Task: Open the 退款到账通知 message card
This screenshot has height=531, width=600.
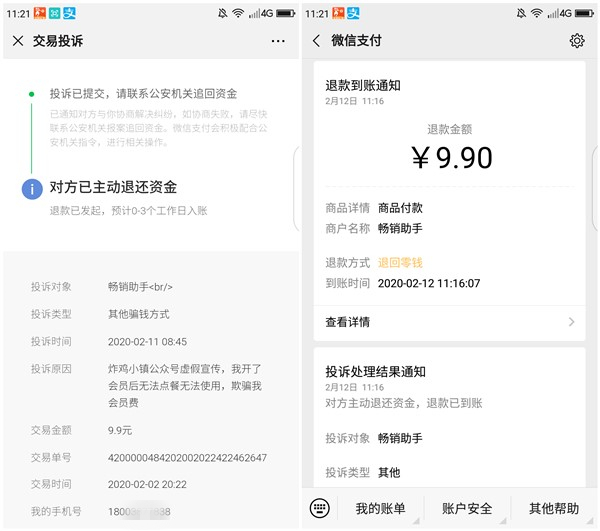Action: point(449,200)
